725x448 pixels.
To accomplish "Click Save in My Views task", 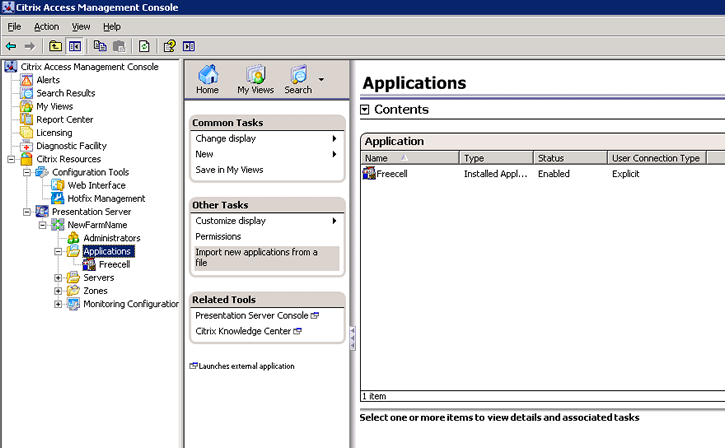I will [x=229, y=170].
